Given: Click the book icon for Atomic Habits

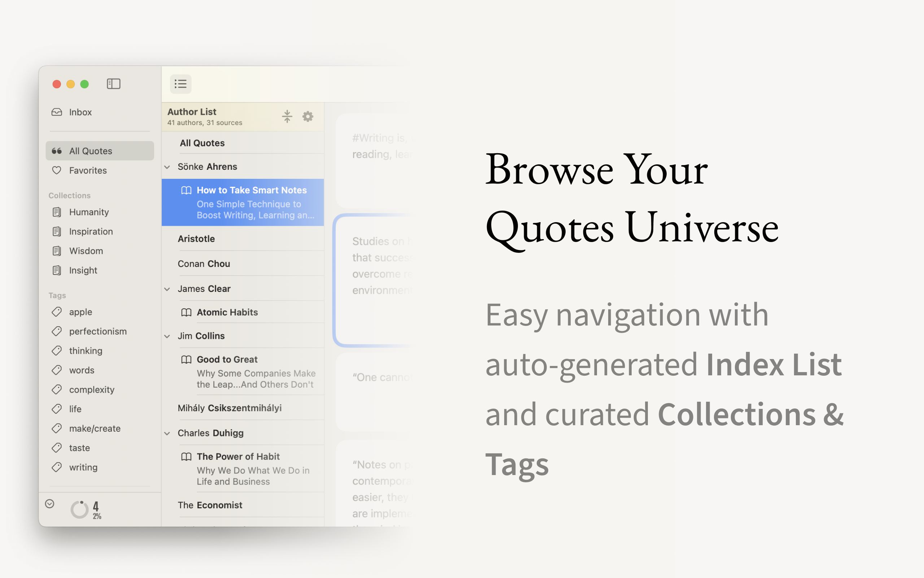Looking at the screenshot, I should pos(186,313).
